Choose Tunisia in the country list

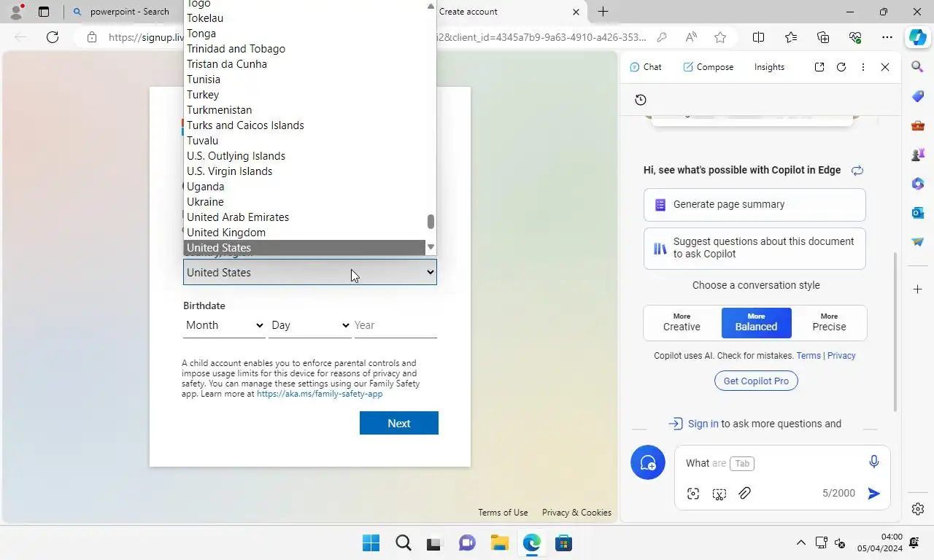pos(304,79)
